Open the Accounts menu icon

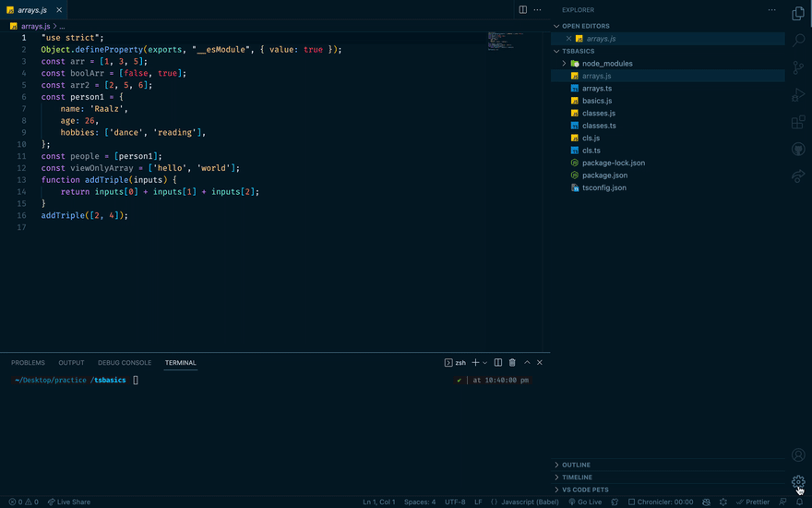coord(798,454)
